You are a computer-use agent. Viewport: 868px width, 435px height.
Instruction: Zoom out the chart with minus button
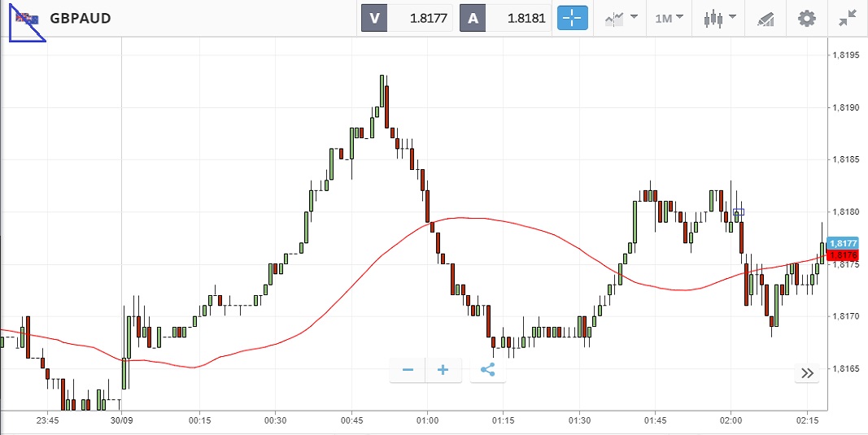[x=408, y=370]
